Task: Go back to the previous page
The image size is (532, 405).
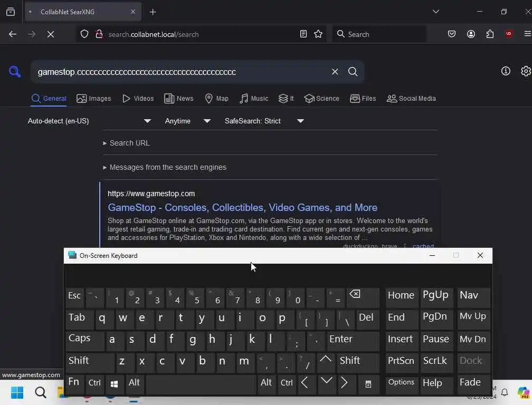Action: pos(13,34)
